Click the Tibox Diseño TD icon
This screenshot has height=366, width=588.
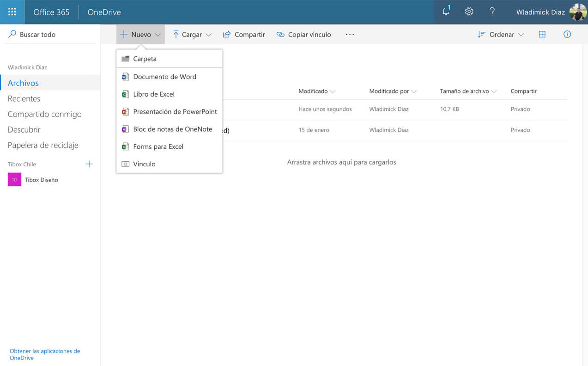(x=14, y=180)
